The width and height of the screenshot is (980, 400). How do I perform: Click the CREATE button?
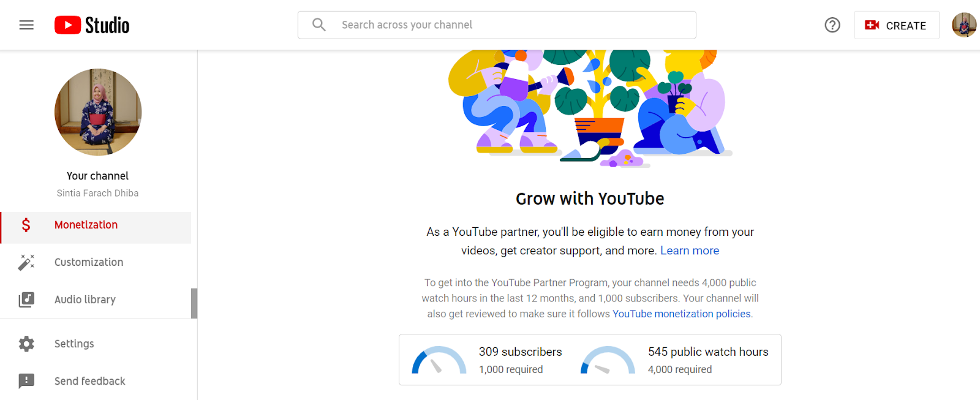pos(897,25)
